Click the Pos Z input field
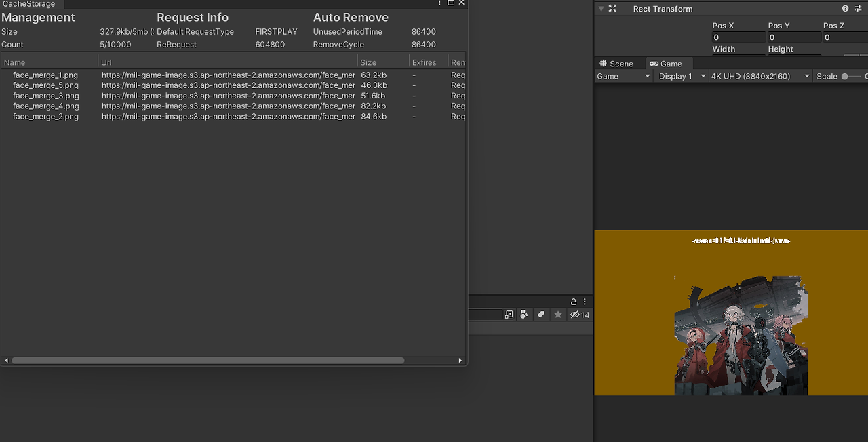Screen dimensions: 868x442 pyautogui.click(x=844, y=37)
